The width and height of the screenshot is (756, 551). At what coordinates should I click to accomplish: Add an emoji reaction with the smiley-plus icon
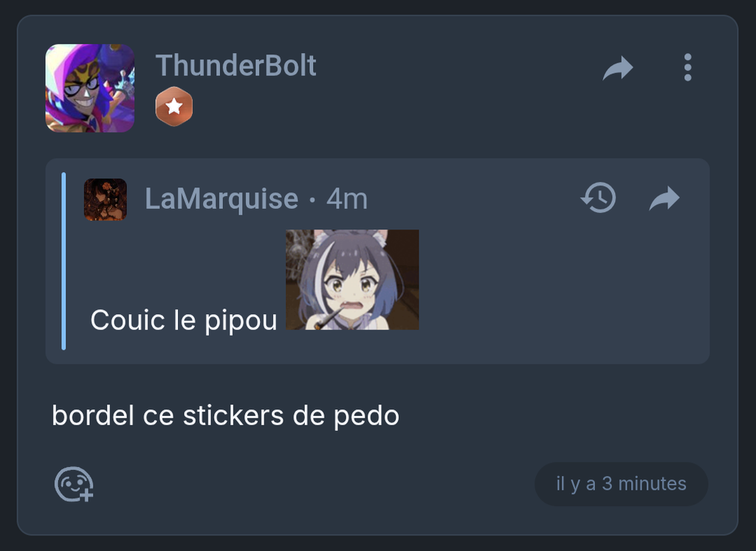click(x=74, y=484)
